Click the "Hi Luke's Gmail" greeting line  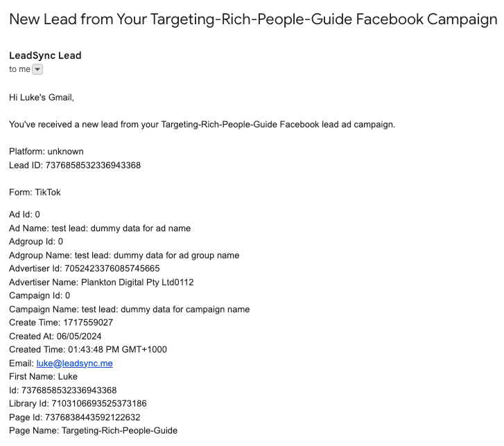click(42, 97)
